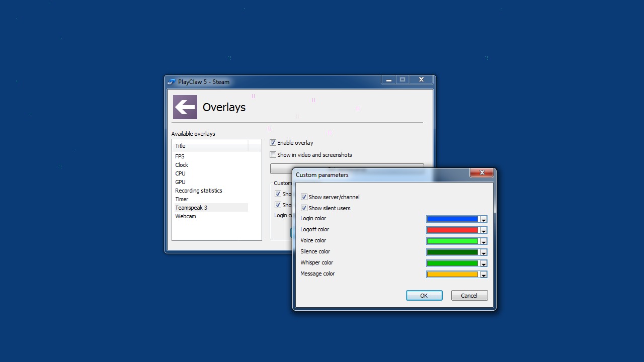Screen dimensions: 644x362
Task: Click the back arrow to leave Overlays
Action: [x=185, y=107]
